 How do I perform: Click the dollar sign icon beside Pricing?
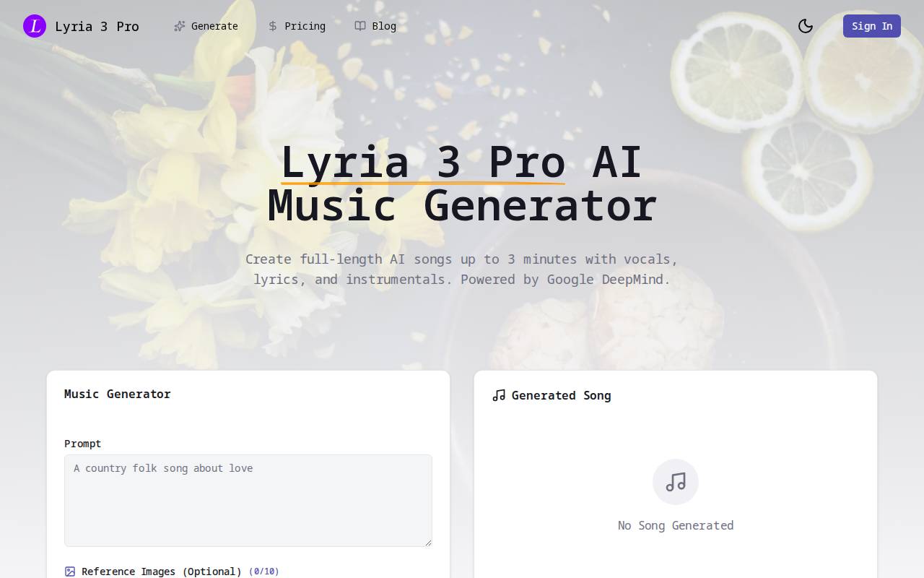(273, 26)
